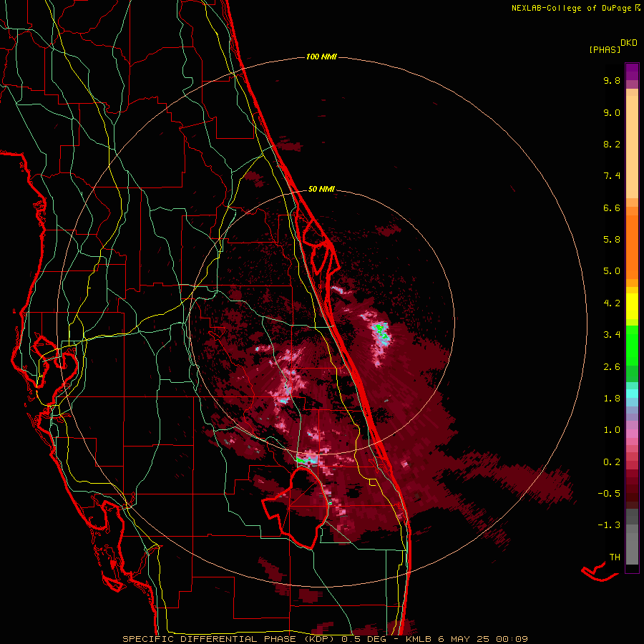
Task: Pick the pale peach band of the color scale
Action: pyautogui.click(x=632, y=147)
